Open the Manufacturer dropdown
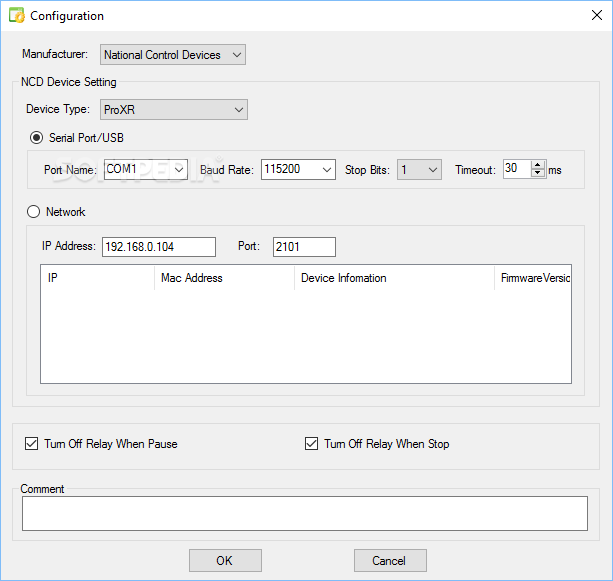 point(173,55)
